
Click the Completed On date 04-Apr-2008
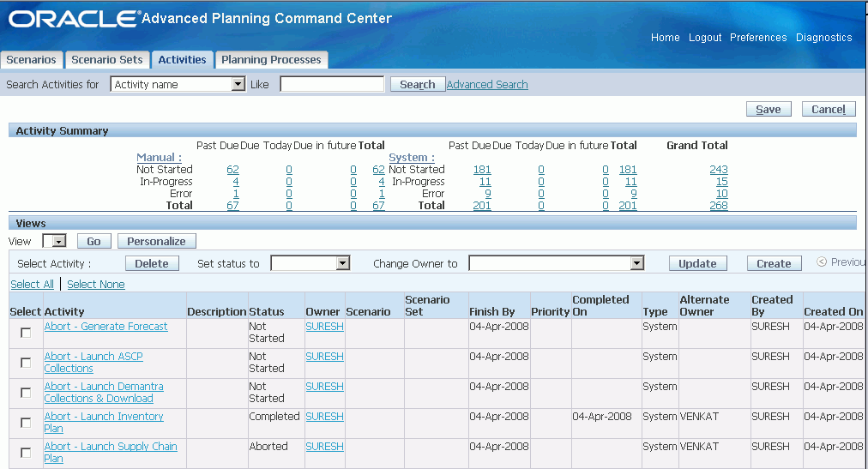602,417
